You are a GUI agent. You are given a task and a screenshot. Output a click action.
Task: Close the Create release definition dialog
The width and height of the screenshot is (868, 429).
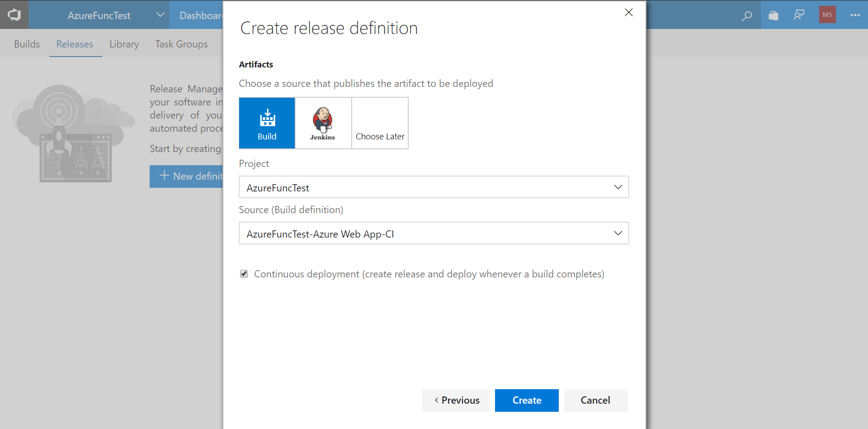point(628,13)
